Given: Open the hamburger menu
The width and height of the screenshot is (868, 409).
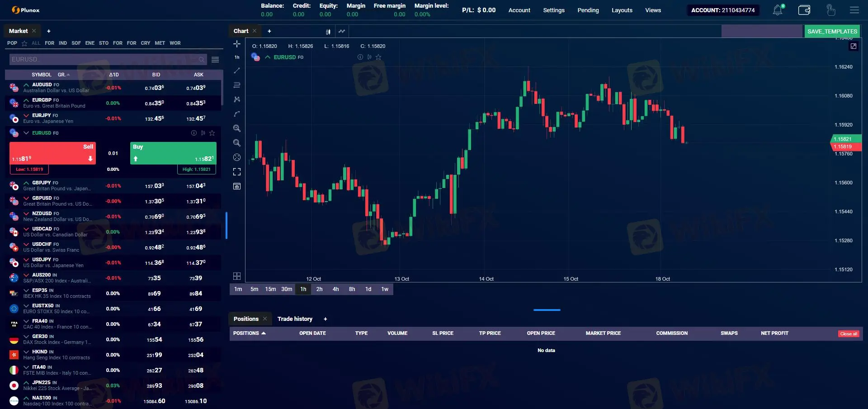Looking at the screenshot, I should 855,10.
